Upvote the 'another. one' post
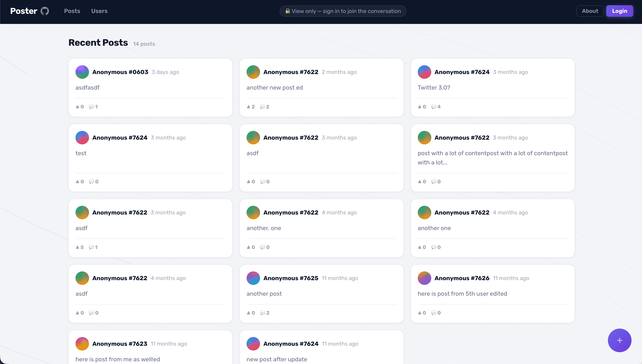Screen dimensions: 642x364 (251, 247)
